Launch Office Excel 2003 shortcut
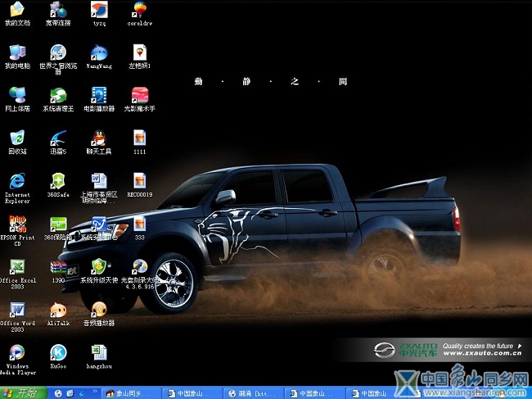This screenshot has width=532, height=399. point(17,267)
